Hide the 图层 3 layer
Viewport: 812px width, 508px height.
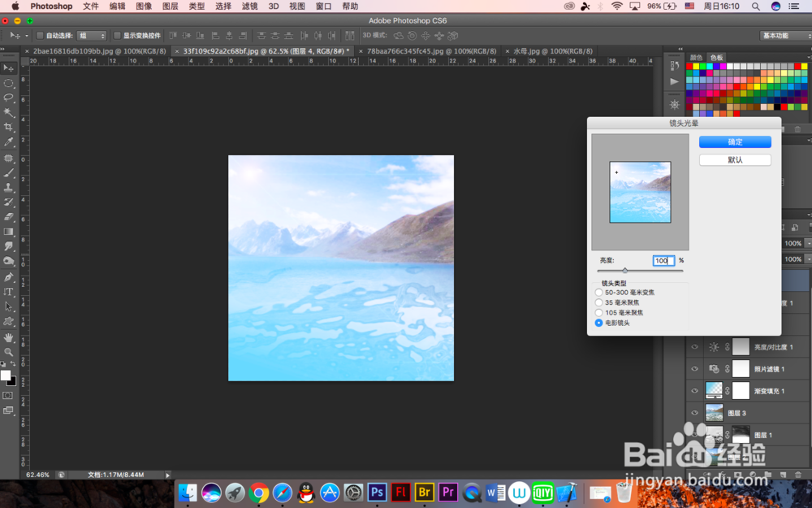pyautogui.click(x=695, y=413)
